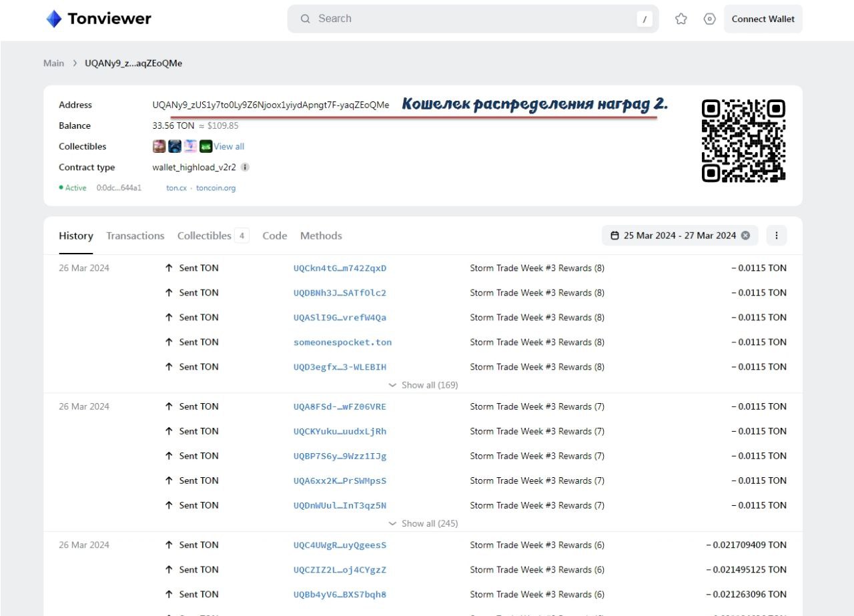Click sent arrow icon for UQBb4yV6…BXS7bqh8 row
This screenshot has width=854, height=616.
[169, 595]
